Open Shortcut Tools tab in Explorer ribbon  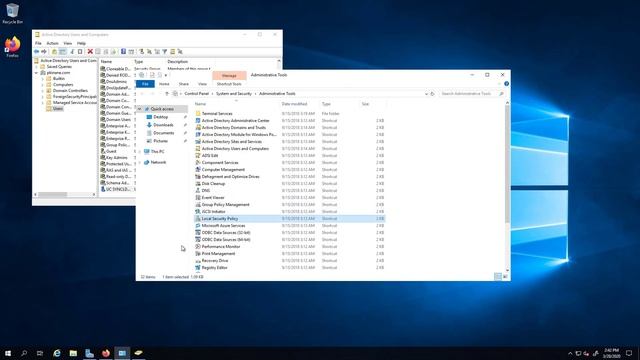(x=229, y=84)
